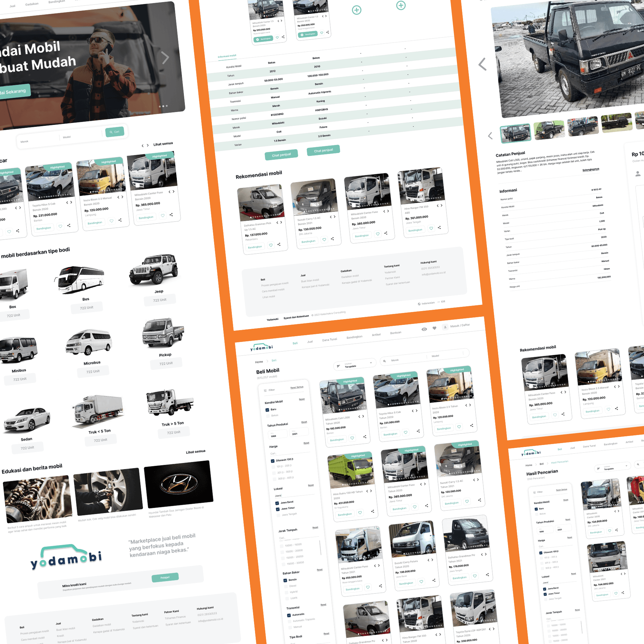Add a car in the fourth comparison column

[401, 5]
